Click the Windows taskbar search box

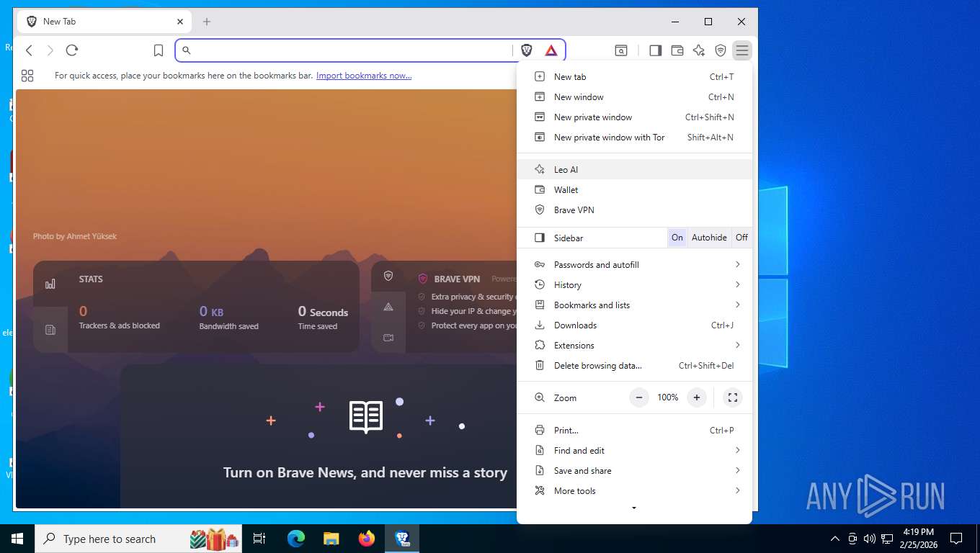pyautogui.click(x=137, y=539)
